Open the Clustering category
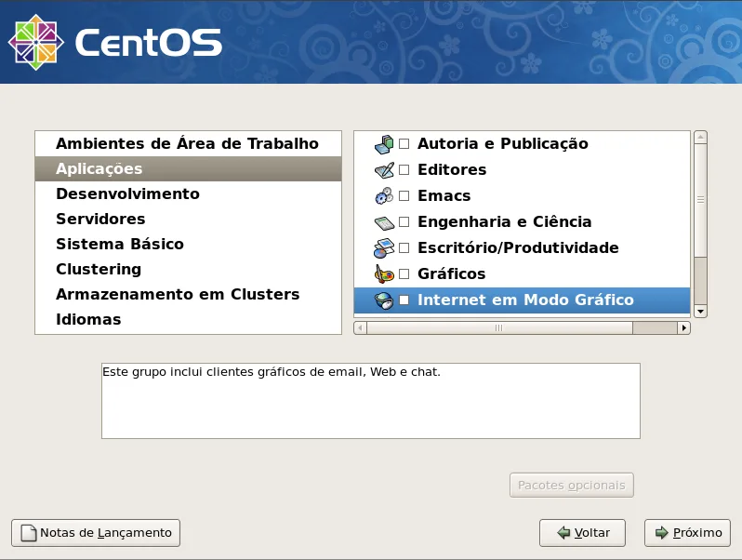Image resolution: width=742 pixels, height=560 pixels. click(x=189, y=270)
